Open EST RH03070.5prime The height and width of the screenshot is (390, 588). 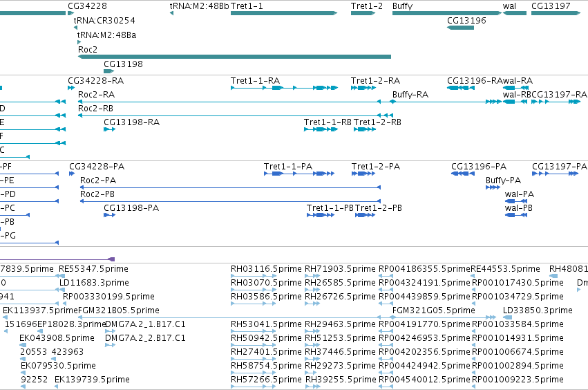tap(266, 283)
